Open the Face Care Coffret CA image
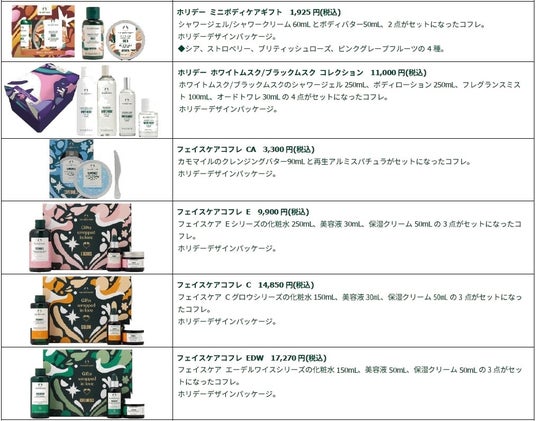 [x=85, y=169]
